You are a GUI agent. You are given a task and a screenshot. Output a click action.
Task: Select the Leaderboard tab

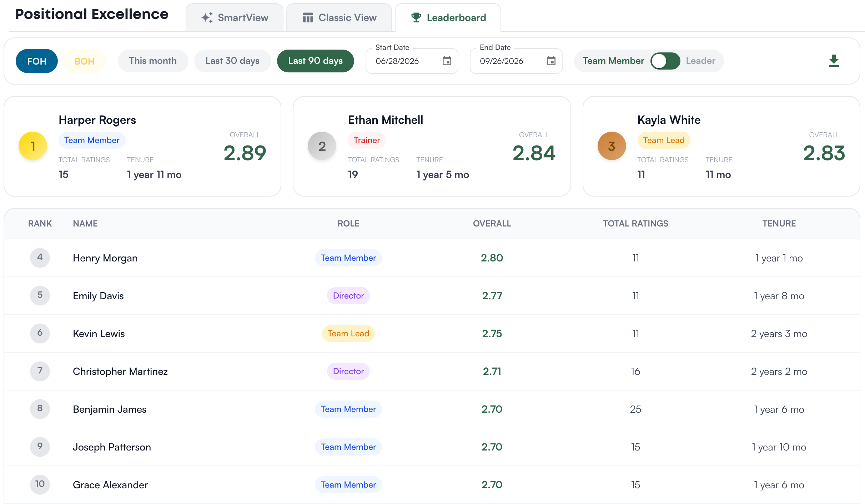[448, 17]
